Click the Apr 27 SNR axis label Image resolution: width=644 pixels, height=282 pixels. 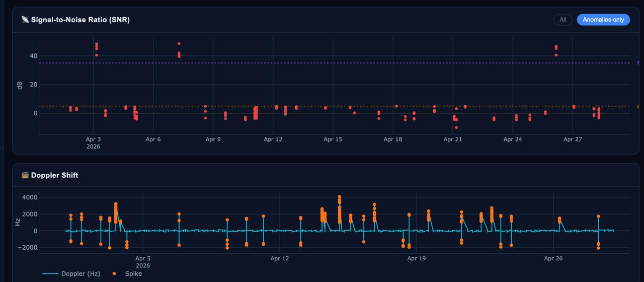(573, 139)
